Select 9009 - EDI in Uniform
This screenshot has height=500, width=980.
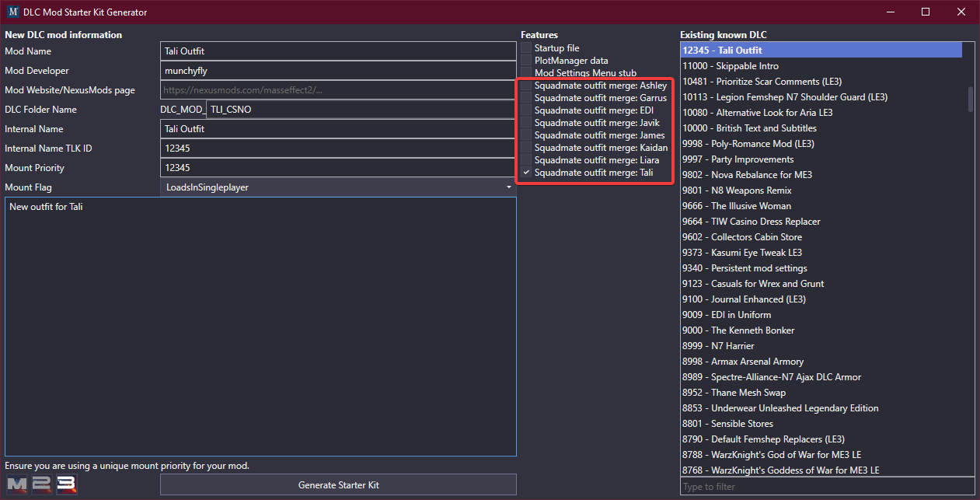[821, 315]
